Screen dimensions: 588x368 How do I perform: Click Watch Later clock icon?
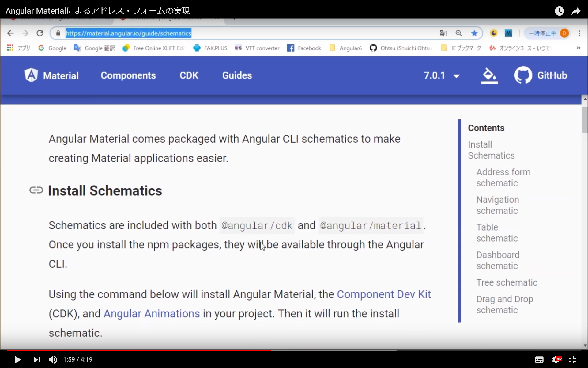pyautogui.click(x=559, y=11)
